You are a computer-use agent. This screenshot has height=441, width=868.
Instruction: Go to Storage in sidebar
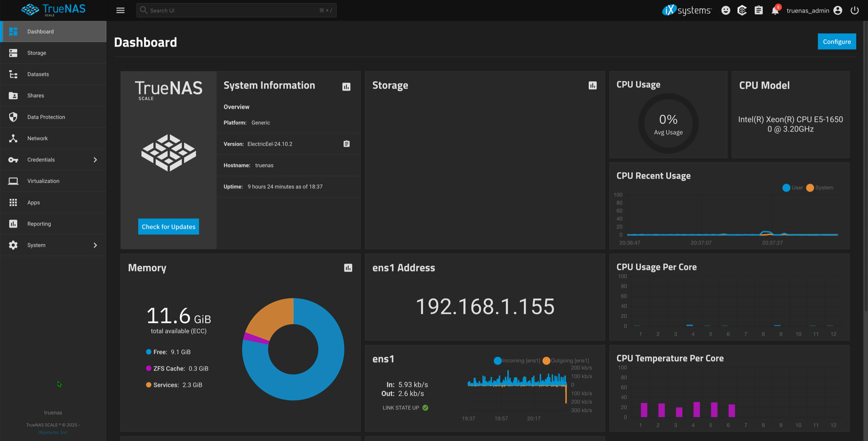53,53
